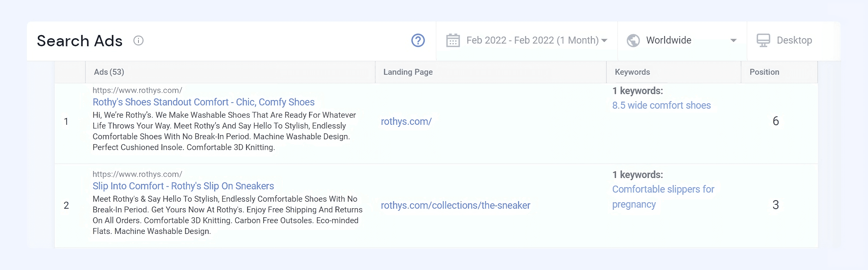Open Rothy's Shoes Standout Comfort ad title

pyautogui.click(x=203, y=102)
